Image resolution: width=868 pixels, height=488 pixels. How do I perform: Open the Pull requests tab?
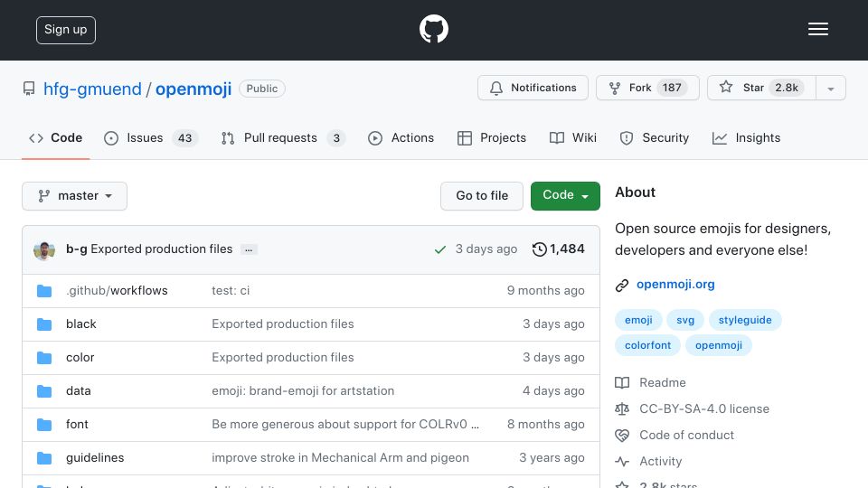coord(283,137)
